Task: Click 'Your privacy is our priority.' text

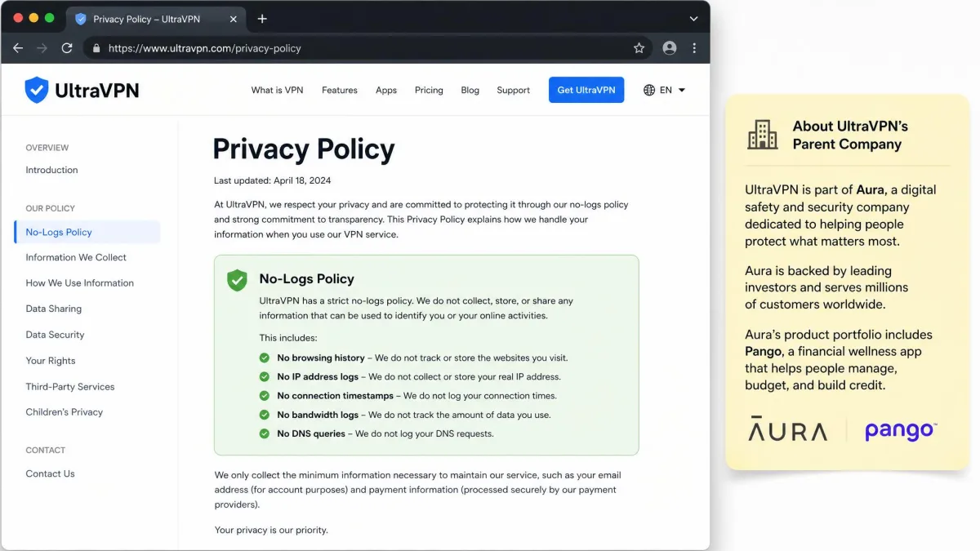Action: tap(271, 530)
